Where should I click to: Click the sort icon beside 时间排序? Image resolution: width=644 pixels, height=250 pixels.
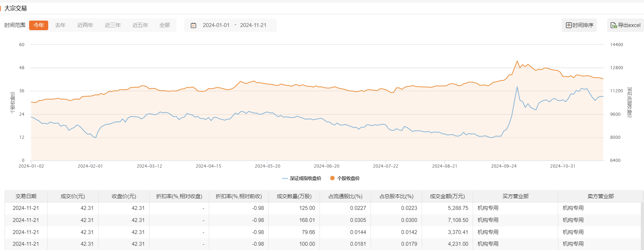(x=568, y=25)
